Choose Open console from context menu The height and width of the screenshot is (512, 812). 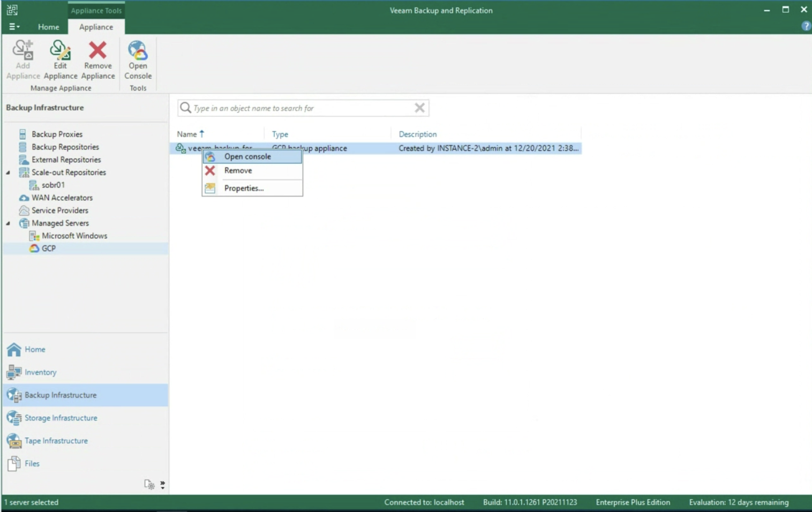point(252,156)
